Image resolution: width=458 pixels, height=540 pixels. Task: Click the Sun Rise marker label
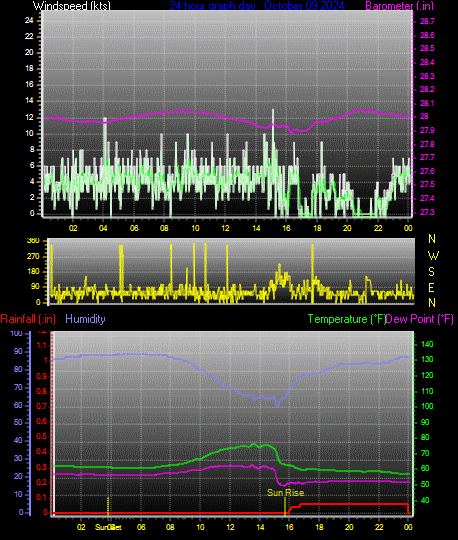click(x=285, y=492)
